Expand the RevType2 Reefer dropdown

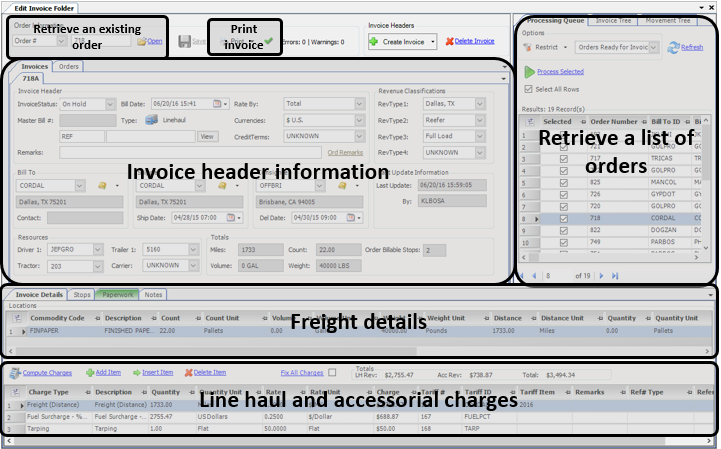click(x=480, y=120)
